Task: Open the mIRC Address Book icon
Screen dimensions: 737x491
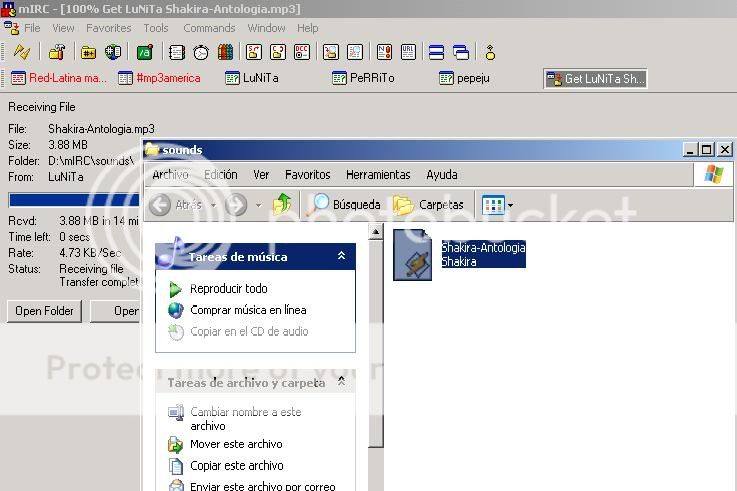Action: 176,52
